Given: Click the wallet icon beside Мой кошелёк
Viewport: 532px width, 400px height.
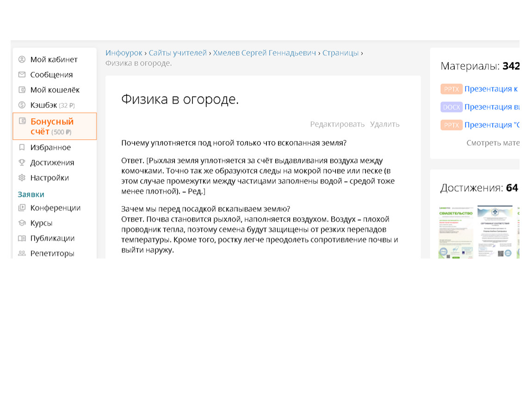Looking at the screenshot, I should (22, 90).
